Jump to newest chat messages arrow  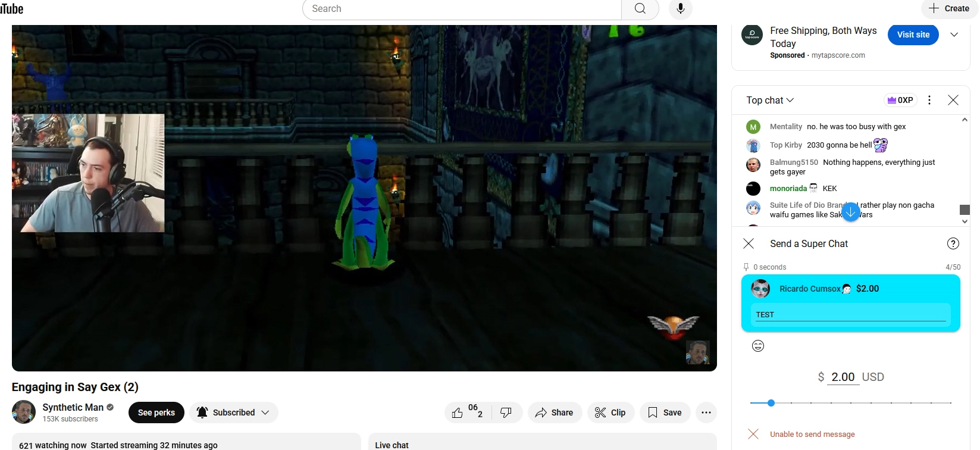coord(851,212)
